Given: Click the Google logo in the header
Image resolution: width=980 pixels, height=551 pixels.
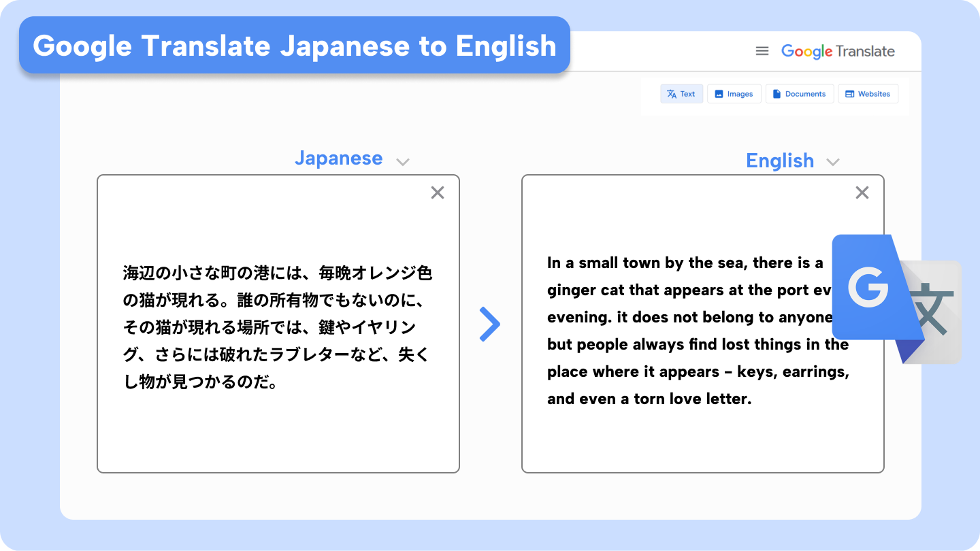Looking at the screenshot, I should [x=806, y=50].
